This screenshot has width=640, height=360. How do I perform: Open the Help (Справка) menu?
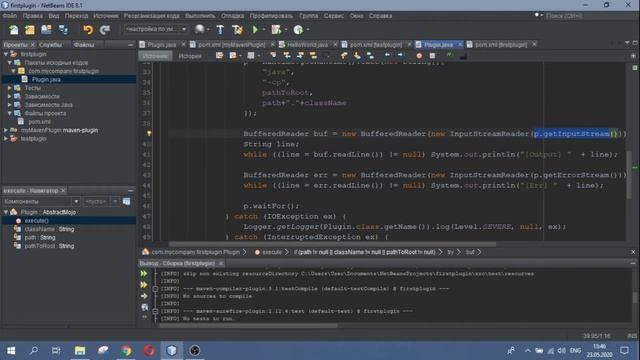pyautogui.click(x=380, y=16)
